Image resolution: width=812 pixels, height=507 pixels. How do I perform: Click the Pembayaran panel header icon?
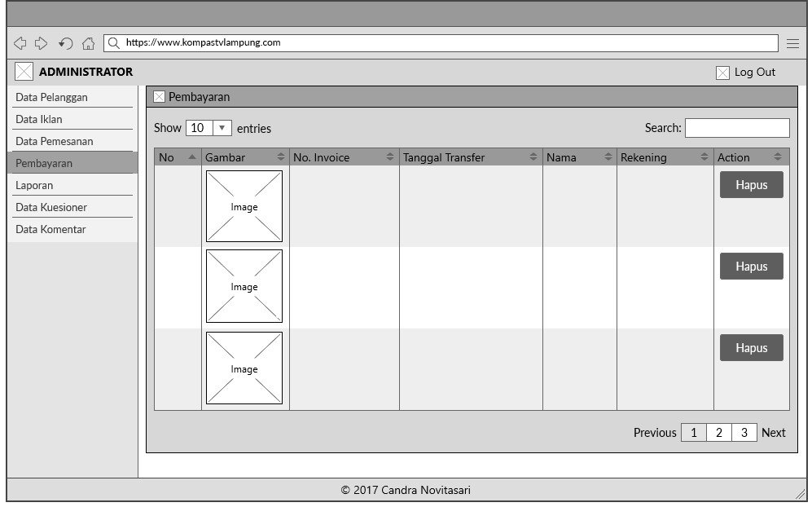click(159, 97)
